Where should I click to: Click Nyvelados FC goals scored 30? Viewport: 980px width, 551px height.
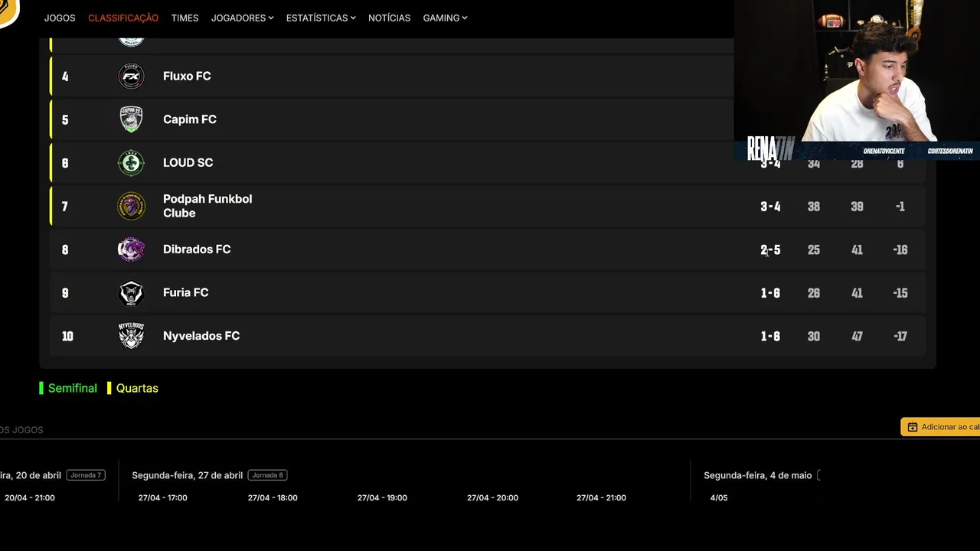click(x=814, y=336)
